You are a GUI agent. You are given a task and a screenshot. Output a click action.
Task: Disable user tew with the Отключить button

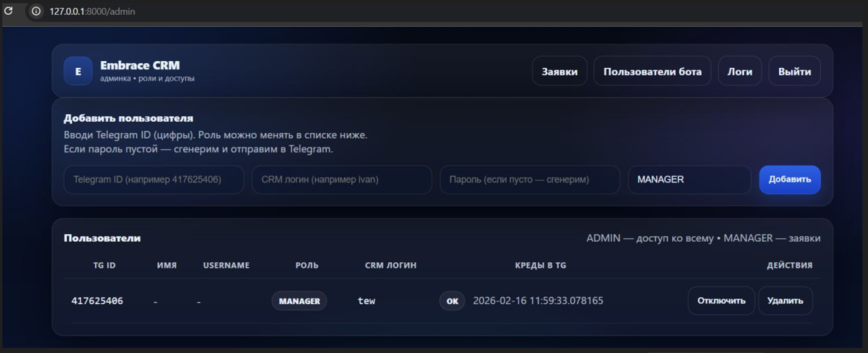(721, 300)
